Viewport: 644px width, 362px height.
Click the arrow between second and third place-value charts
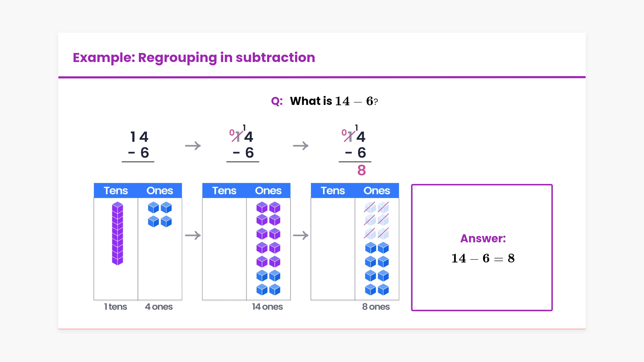point(301,235)
